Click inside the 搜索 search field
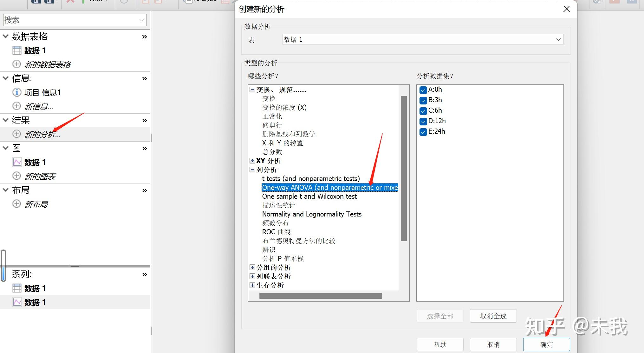Screen dimensions: 644x353 point(63,19)
